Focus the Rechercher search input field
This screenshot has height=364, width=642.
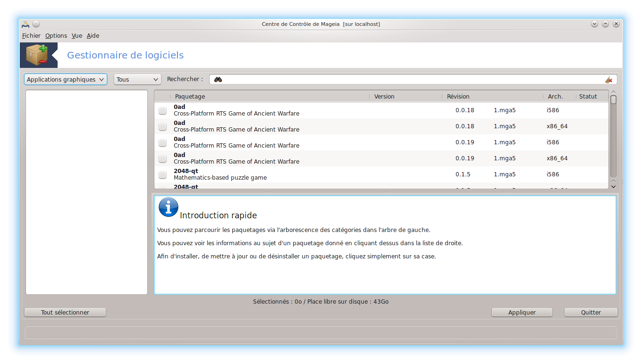point(413,80)
